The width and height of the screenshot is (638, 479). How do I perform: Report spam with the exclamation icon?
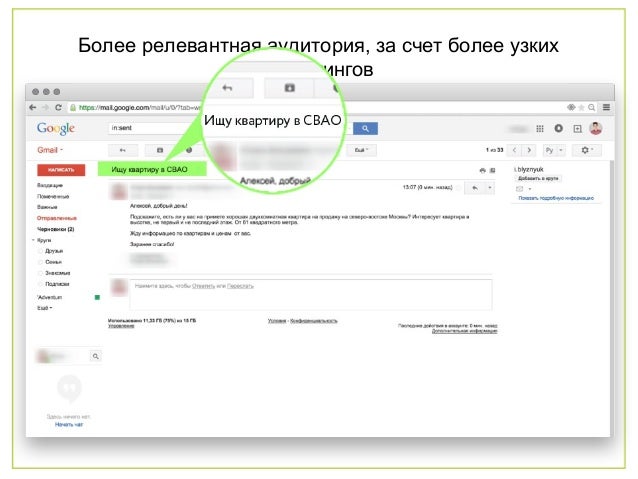189,150
